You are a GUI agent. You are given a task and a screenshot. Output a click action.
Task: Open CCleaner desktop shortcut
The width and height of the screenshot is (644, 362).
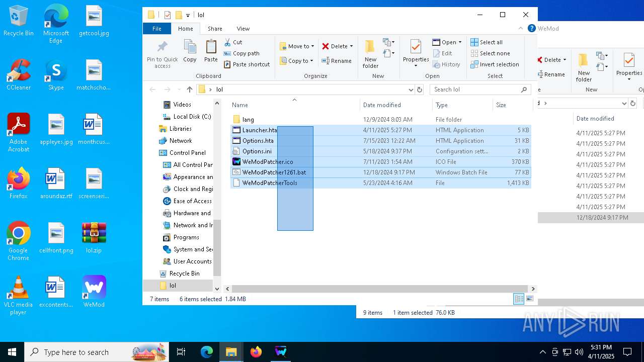[19, 75]
